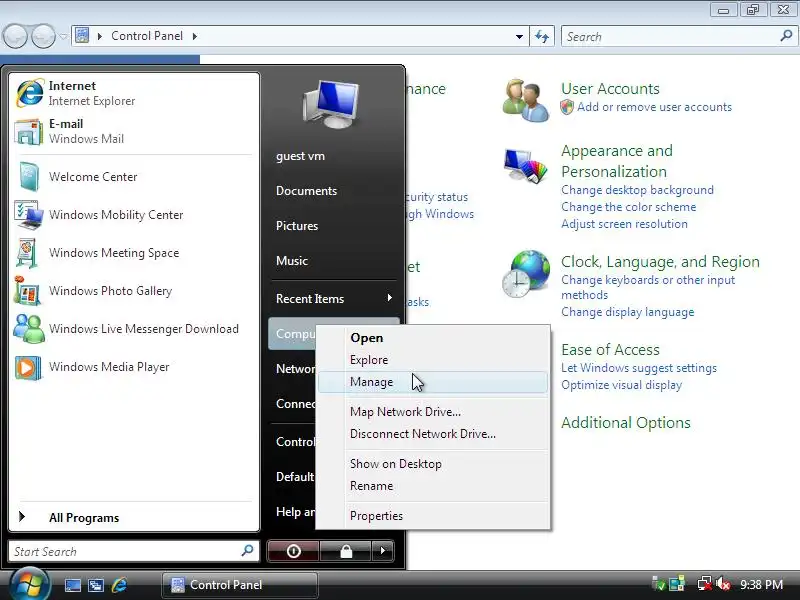
Task: Click Show Desktop quick launch icon
Action: click(x=72, y=585)
